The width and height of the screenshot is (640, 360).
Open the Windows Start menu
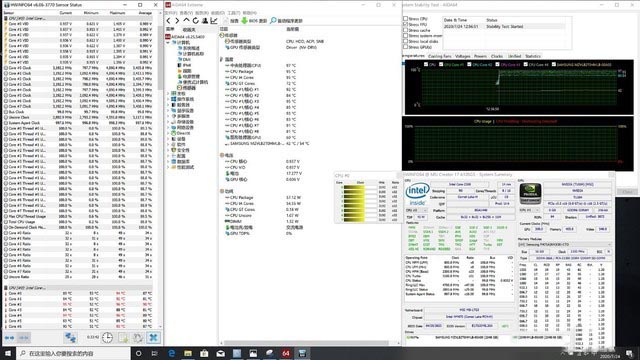point(8,353)
